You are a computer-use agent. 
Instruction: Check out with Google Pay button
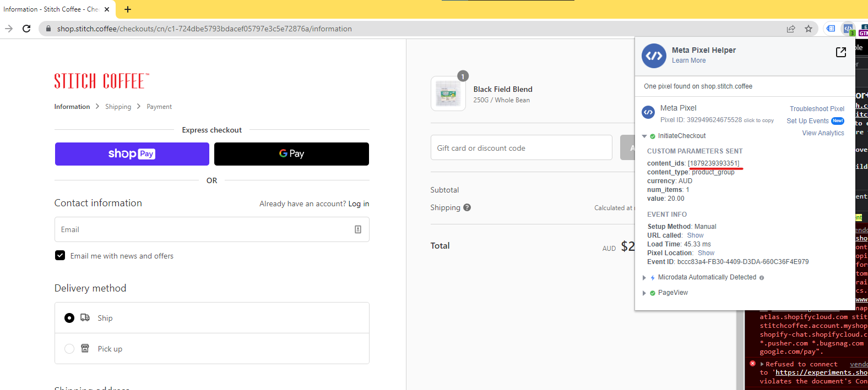291,154
